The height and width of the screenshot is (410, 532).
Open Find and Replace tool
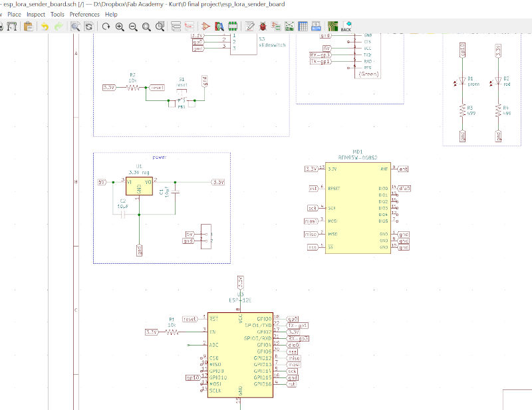click(89, 27)
